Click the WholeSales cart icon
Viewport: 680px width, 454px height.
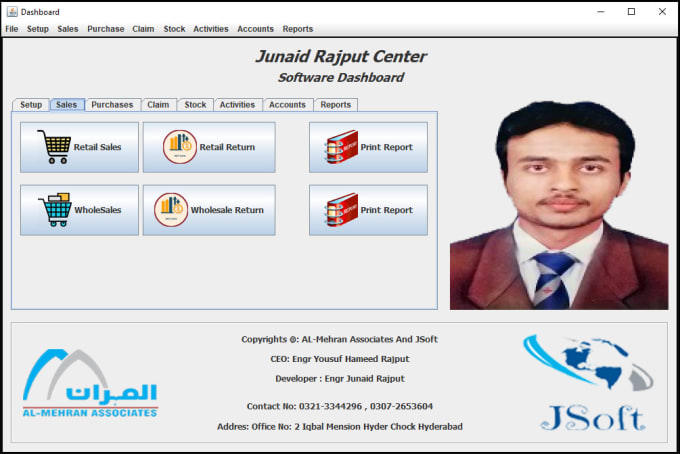click(54, 210)
